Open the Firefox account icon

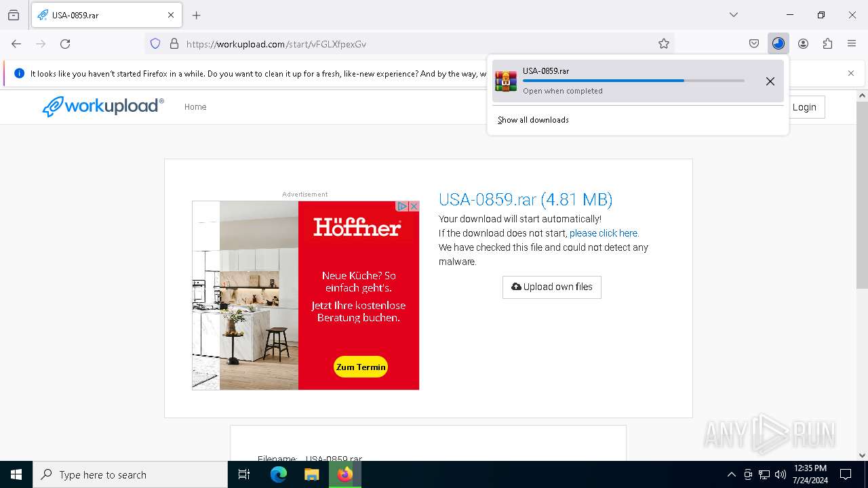(x=803, y=43)
